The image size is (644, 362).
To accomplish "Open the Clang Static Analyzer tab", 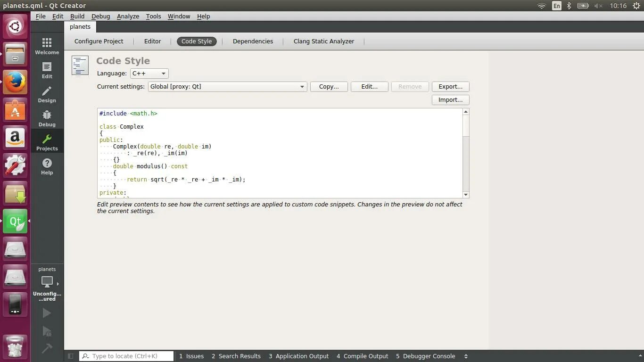I will tap(323, 41).
